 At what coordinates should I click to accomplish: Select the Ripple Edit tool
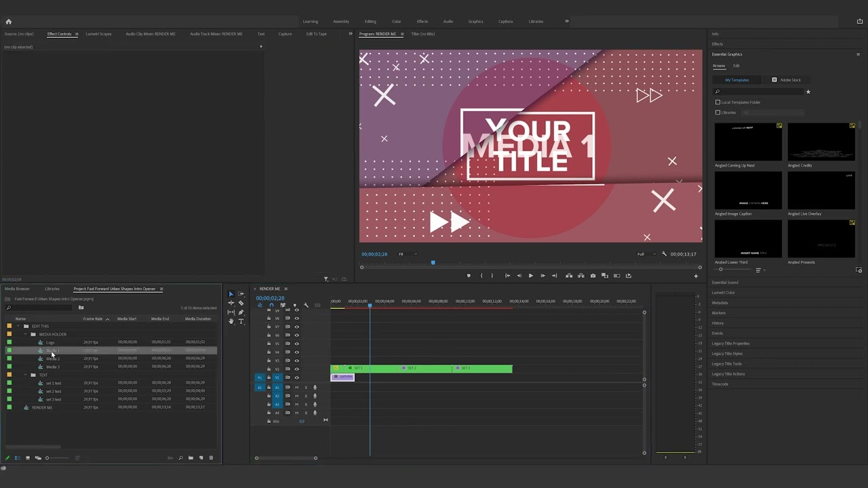[x=231, y=303]
